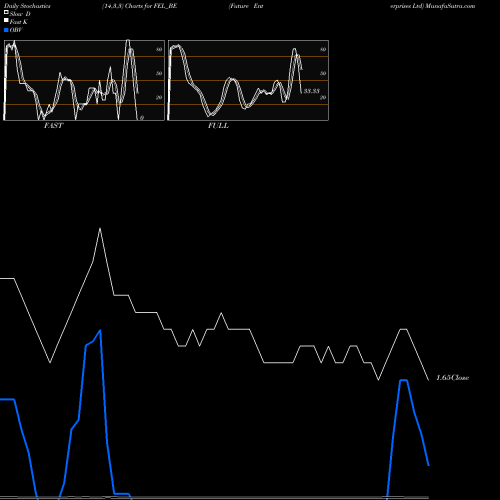Click the 0 value in FAST chart
The height and width of the screenshot is (500, 500).
coord(142,118)
